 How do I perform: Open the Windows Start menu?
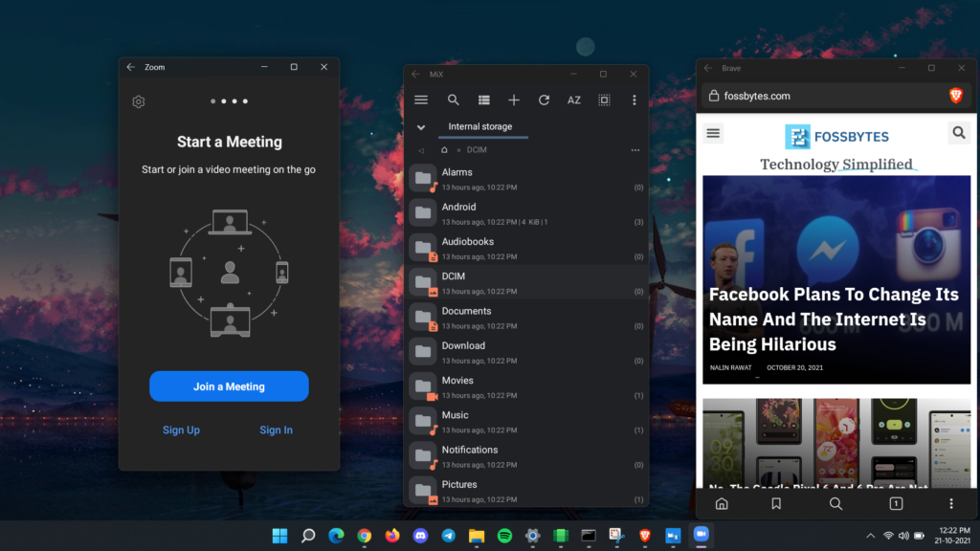point(280,536)
